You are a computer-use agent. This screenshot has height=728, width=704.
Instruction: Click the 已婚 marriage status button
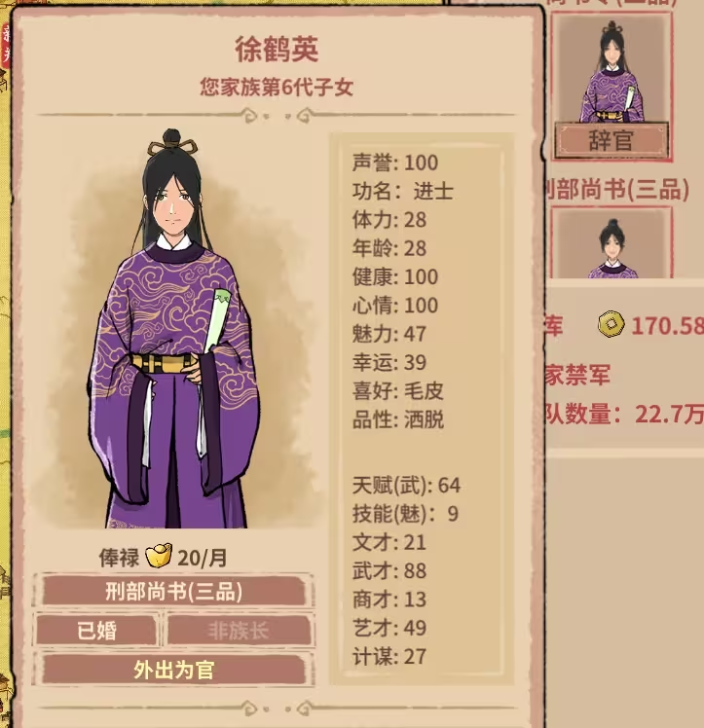coord(96,631)
